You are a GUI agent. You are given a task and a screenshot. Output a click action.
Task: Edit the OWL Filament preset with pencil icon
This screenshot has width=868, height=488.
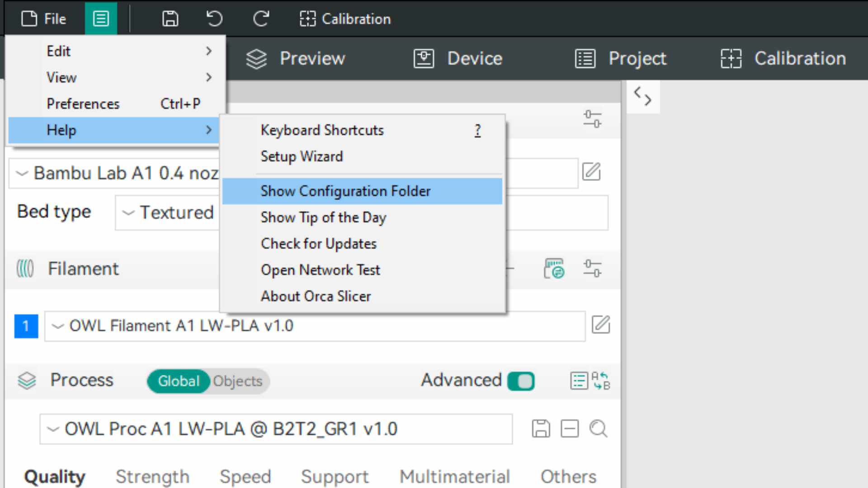pyautogui.click(x=601, y=325)
